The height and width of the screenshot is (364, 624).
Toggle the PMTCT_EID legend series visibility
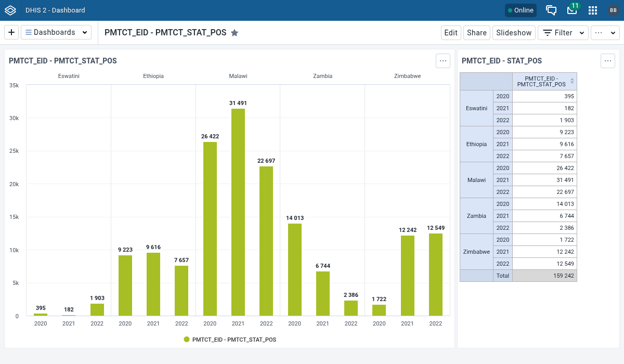234,340
